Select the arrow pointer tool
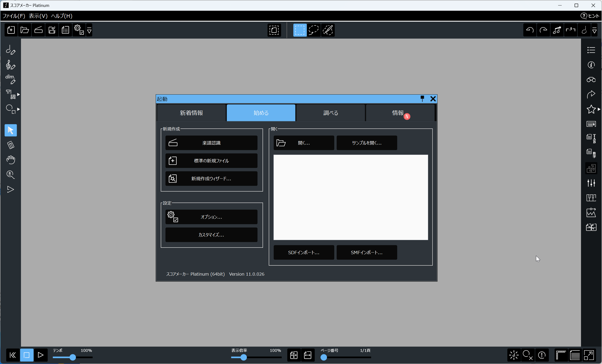 10,130
